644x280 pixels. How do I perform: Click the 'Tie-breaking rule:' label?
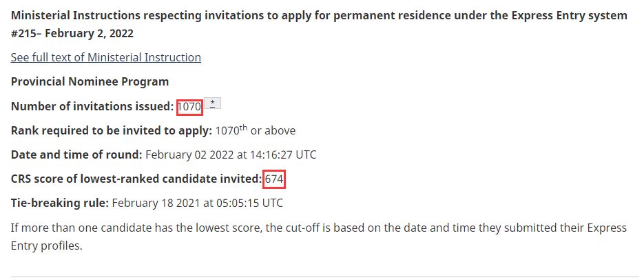coord(59,203)
